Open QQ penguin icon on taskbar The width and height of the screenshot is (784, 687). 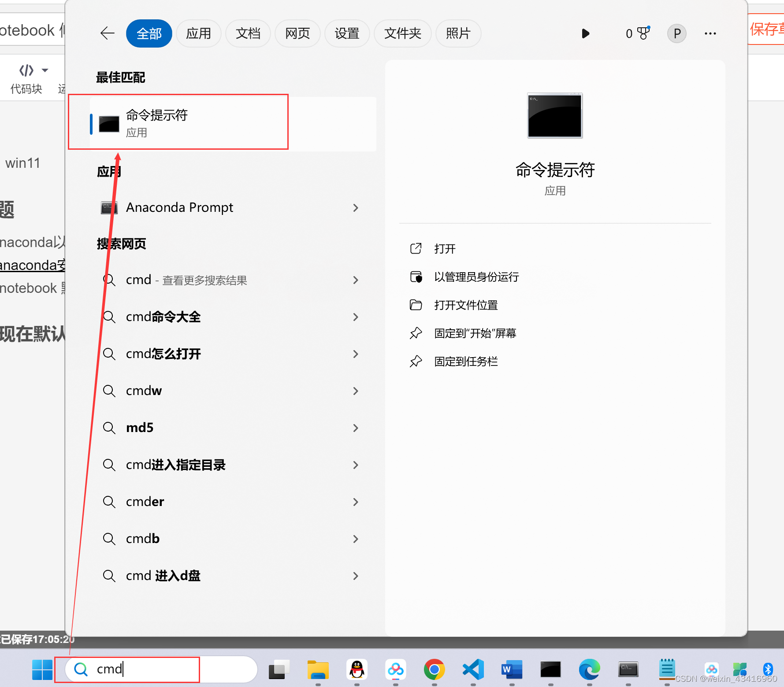[357, 669]
